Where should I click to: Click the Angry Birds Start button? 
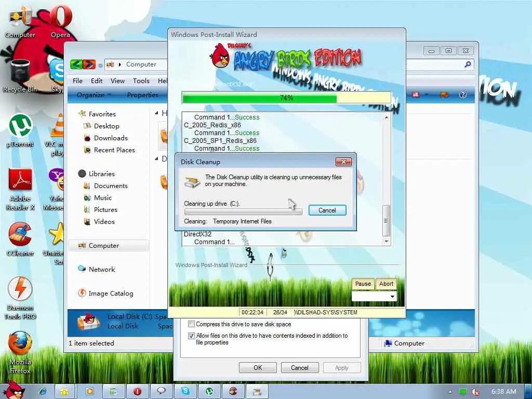(x=13, y=390)
